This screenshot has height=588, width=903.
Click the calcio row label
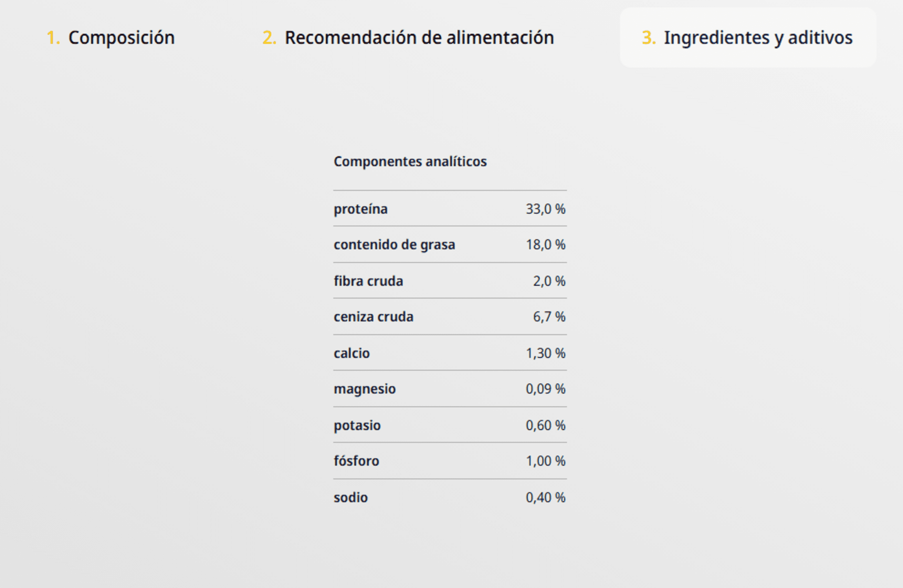[x=351, y=353]
